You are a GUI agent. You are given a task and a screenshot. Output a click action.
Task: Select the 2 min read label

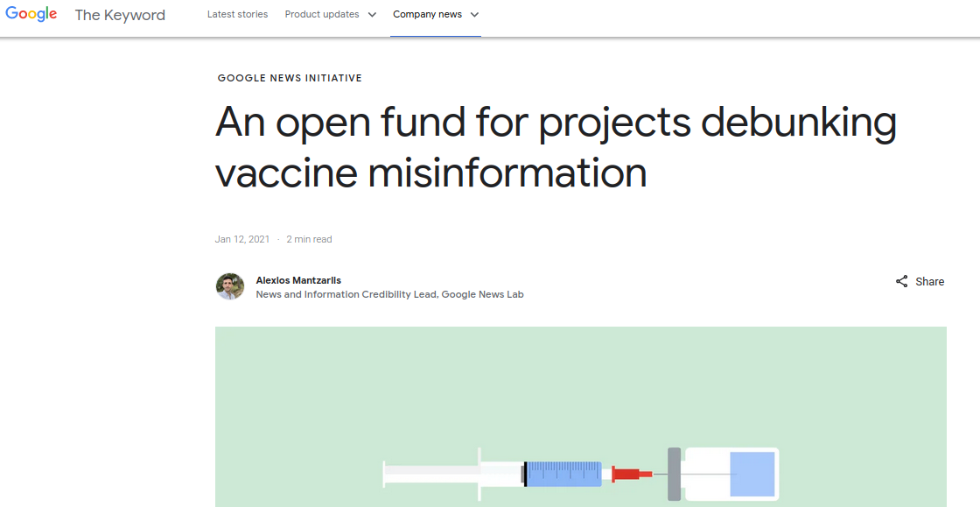pyautogui.click(x=310, y=239)
